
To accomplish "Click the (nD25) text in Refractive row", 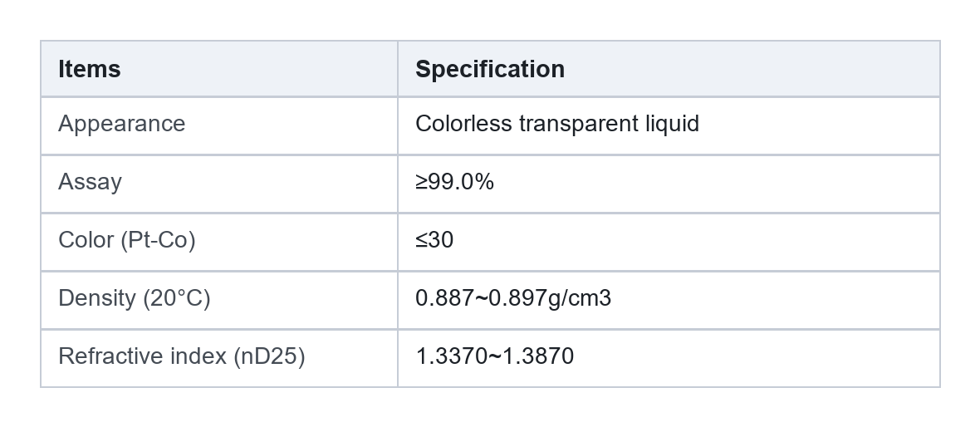I will pos(269,356).
